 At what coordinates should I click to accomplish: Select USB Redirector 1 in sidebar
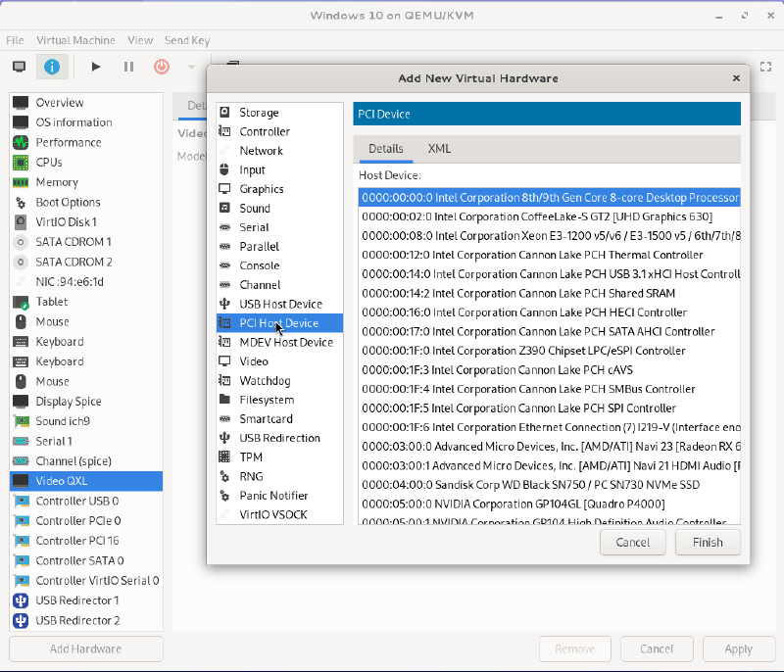click(x=86, y=600)
